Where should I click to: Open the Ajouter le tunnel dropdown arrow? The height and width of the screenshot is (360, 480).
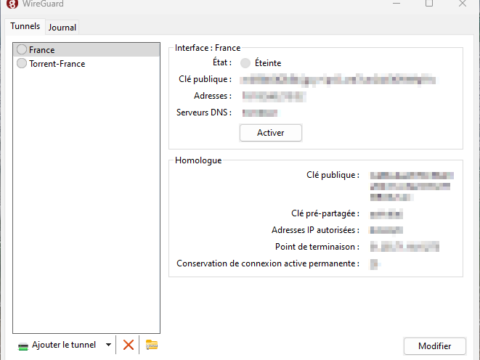click(108, 345)
